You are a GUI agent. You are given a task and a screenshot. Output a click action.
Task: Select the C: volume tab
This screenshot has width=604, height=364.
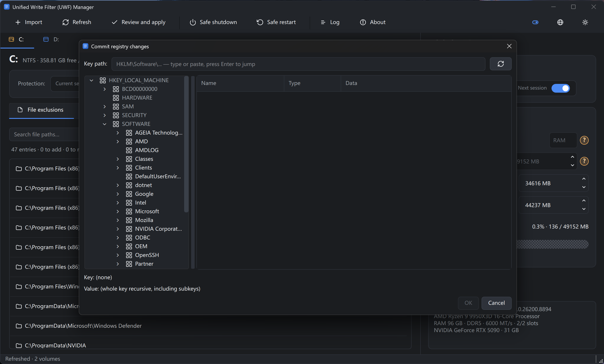(17, 40)
